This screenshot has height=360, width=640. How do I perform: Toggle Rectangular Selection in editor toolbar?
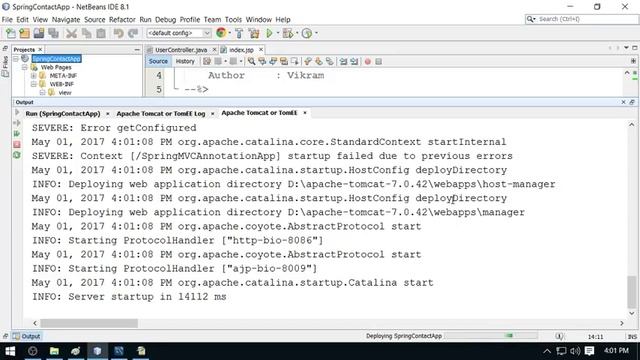click(x=294, y=62)
